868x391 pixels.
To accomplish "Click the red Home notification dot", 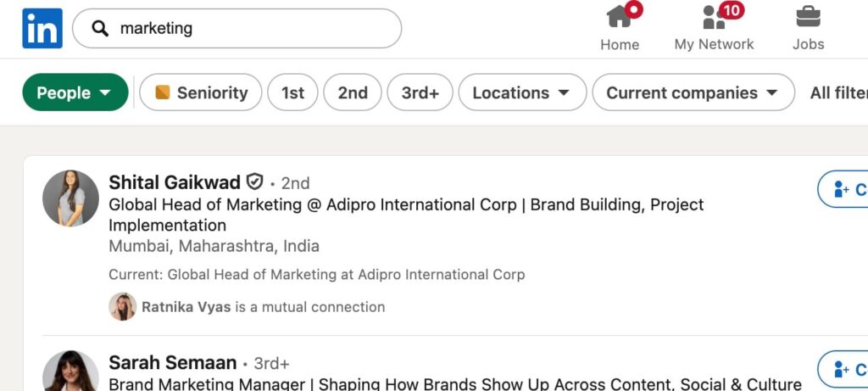I will [x=634, y=9].
